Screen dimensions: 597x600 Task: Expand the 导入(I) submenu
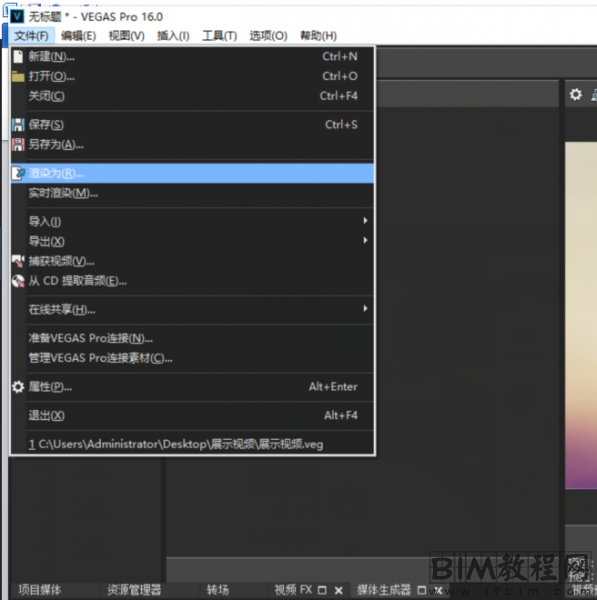pyautogui.click(x=192, y=221)
